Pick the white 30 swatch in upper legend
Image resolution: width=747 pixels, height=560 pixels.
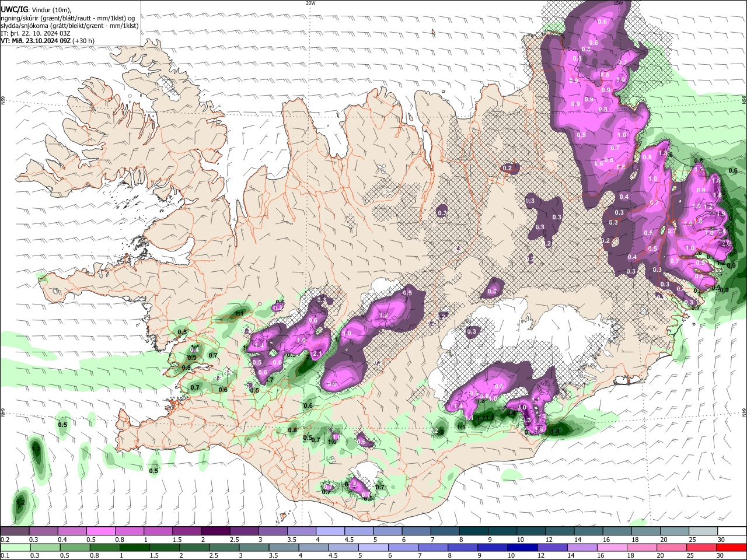[x=732, y=531]
